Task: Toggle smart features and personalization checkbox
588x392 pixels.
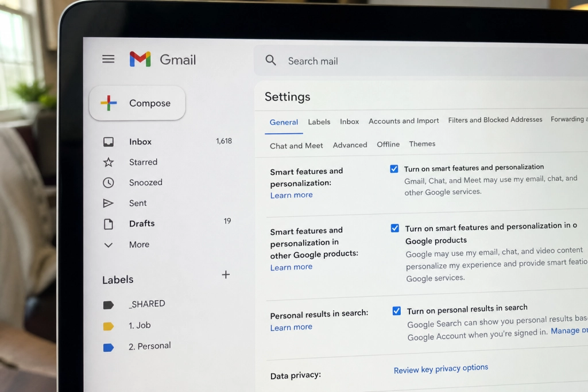Action: [x=394, y=169]
